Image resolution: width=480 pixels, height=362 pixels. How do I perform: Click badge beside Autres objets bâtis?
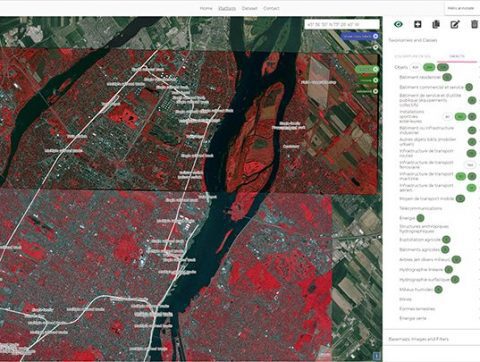(x=472, y=142)
